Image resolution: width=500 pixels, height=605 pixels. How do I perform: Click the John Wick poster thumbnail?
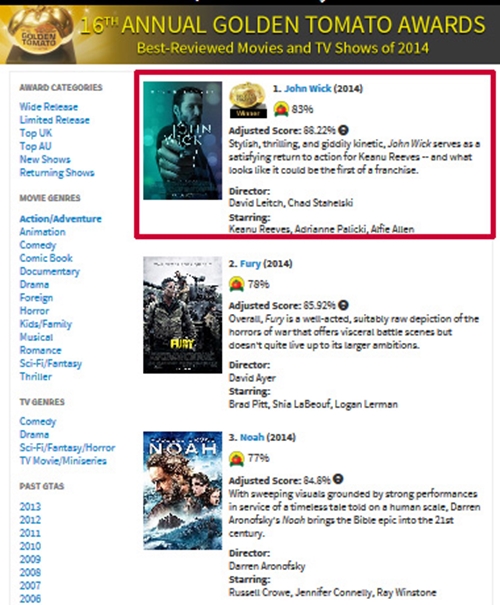[182, 140]
